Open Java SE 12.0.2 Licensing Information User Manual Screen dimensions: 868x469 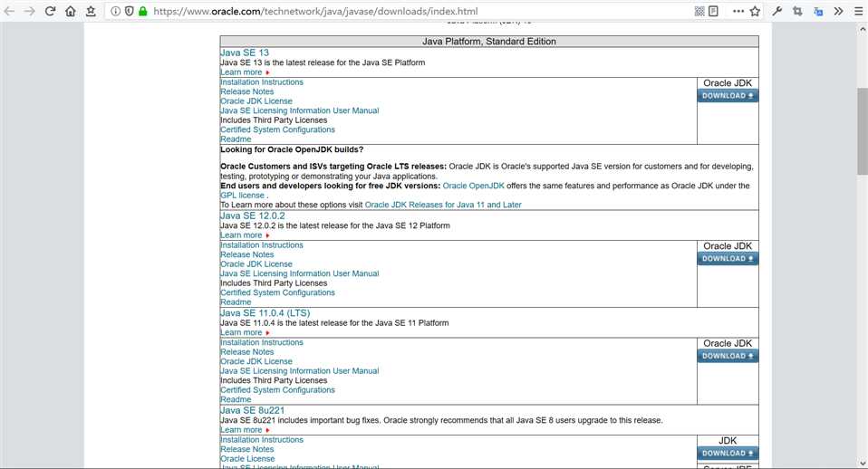click(x=300, y=273)
